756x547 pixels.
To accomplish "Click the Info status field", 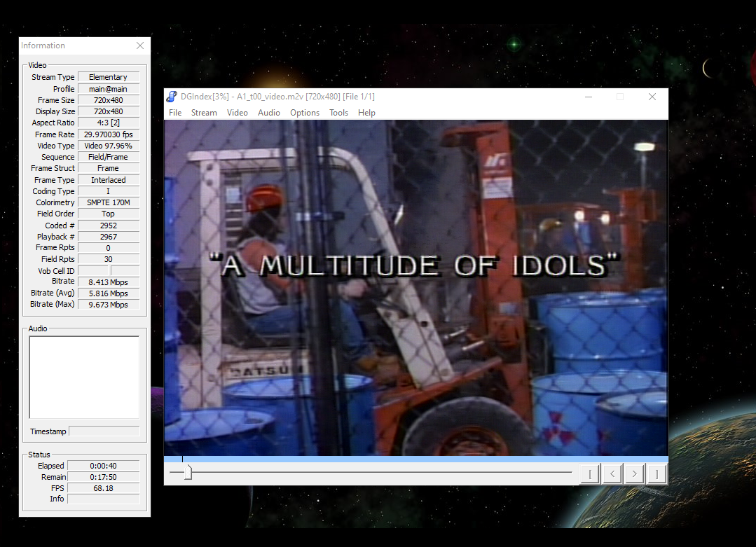I will click(x=104, y=499).
